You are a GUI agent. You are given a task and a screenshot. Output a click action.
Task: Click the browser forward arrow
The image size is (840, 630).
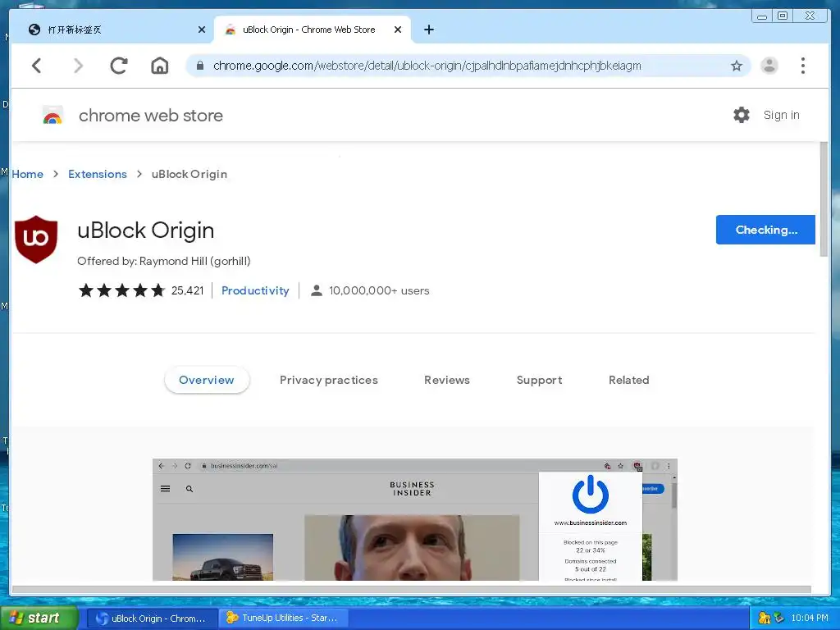78,66
